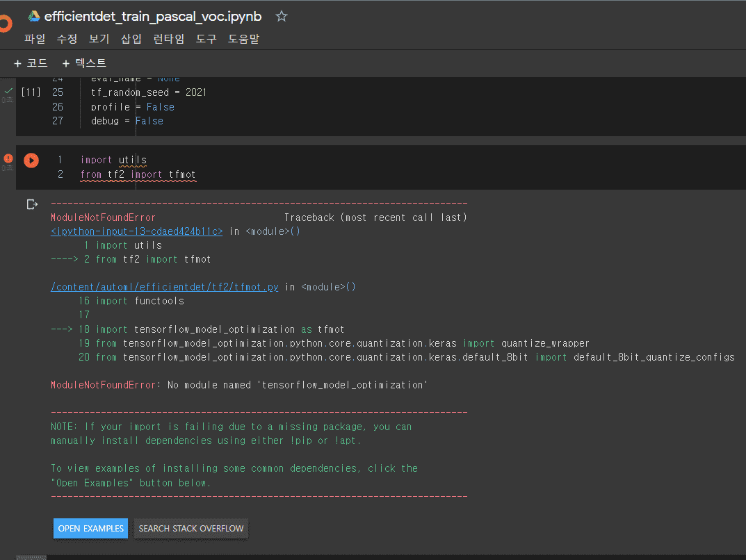Add a new text cell with + 텍스트

click(x=84, y=63)
